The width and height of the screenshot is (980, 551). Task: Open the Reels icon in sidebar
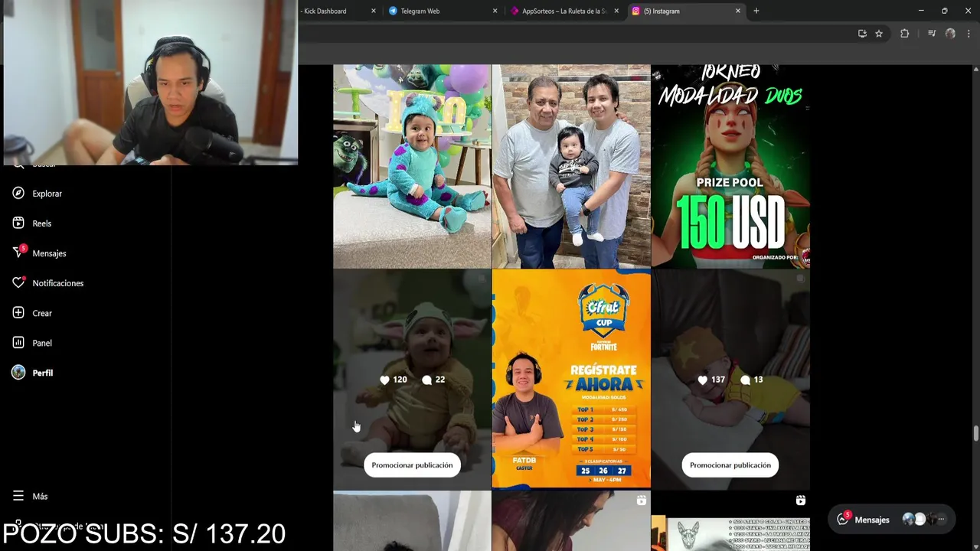click(x=18, y=223)
